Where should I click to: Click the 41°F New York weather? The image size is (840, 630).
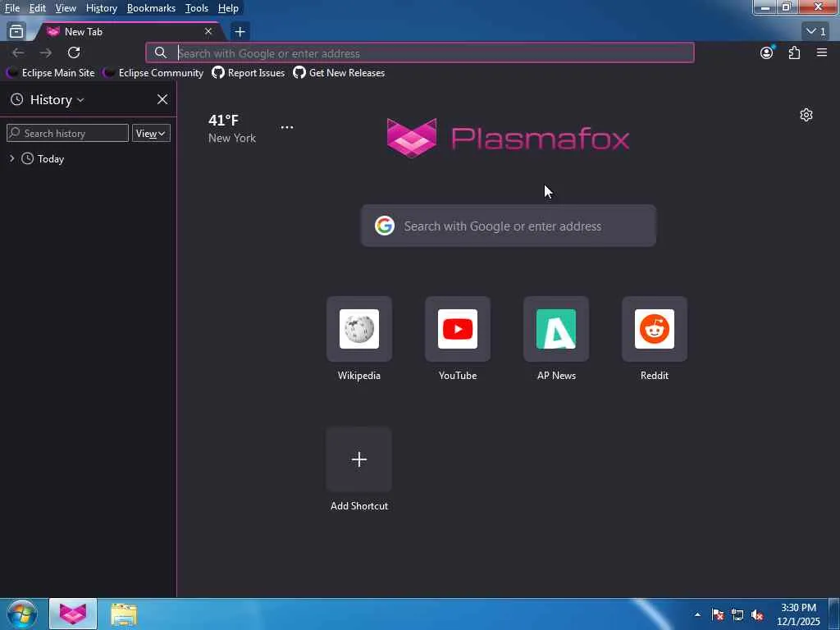232,129
